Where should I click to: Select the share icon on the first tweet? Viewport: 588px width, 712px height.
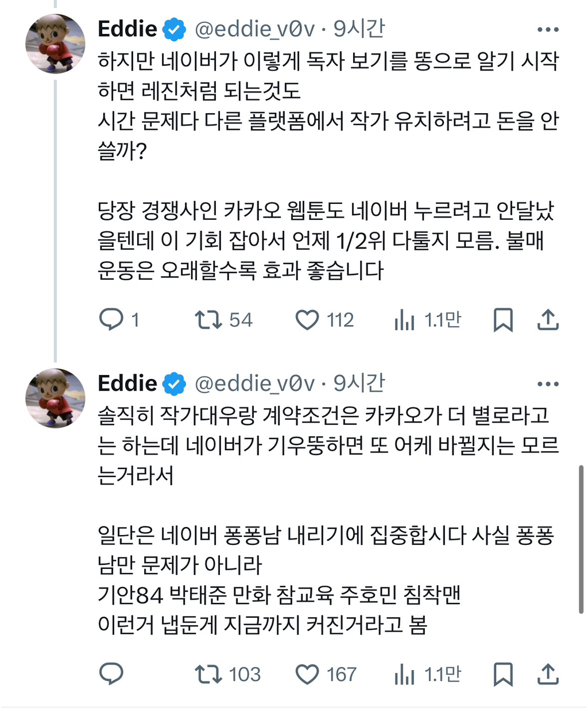click(548, 320)
